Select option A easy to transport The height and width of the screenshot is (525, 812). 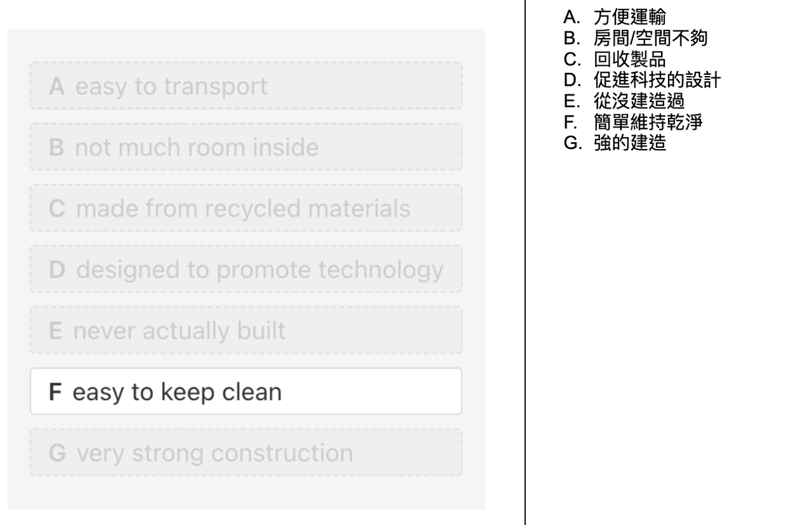tap(246, 86)
